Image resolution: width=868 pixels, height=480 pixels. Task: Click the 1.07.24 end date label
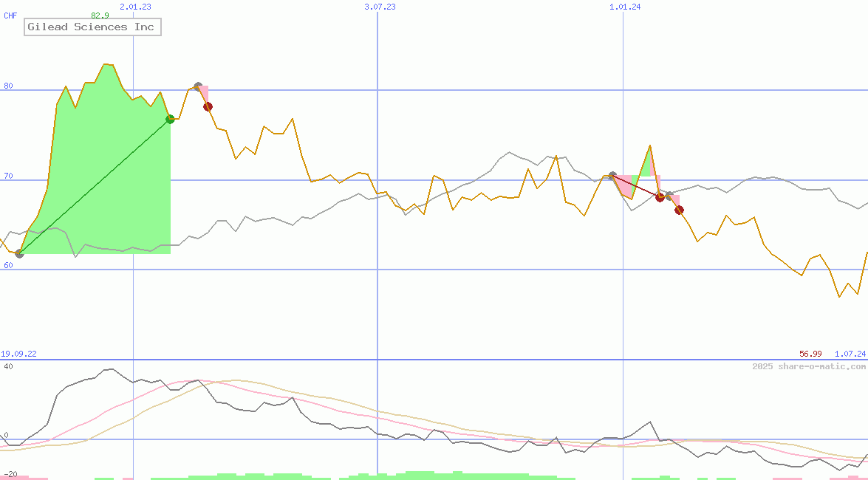[850, 354]
